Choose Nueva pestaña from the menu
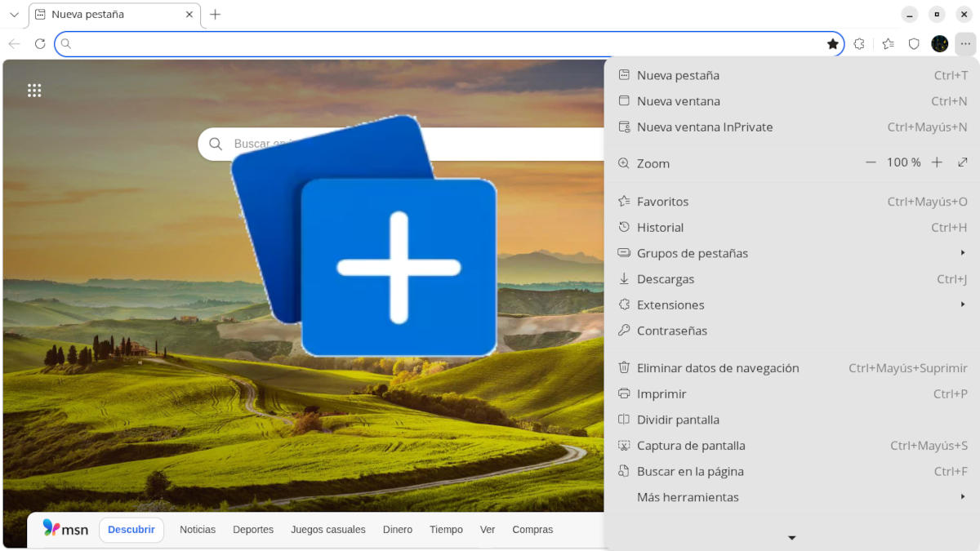The image size is (980, 551). [792, 75]
